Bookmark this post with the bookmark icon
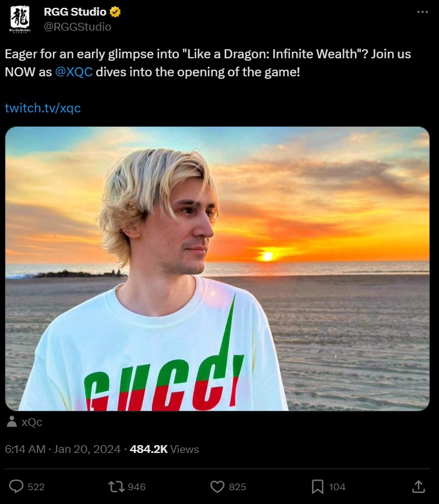This screenshot has width=439, height=504. [x=318, y=487]
